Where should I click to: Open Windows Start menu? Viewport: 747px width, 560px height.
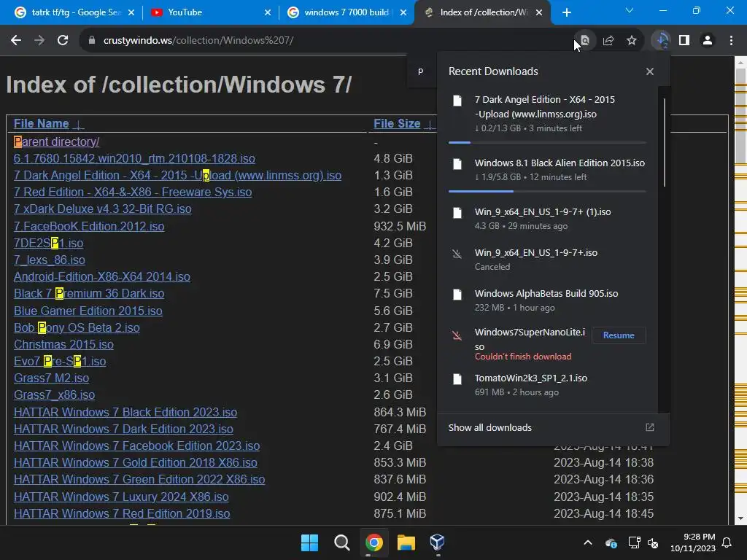pyautogui.click(x=309, y=542)
